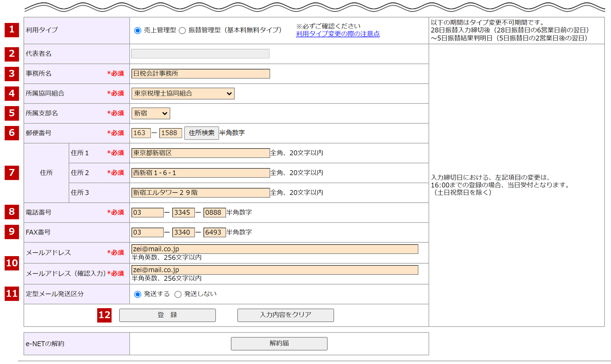Click FAX number field 6493
The height and width of the screenshot is (364, 611).
214,232
